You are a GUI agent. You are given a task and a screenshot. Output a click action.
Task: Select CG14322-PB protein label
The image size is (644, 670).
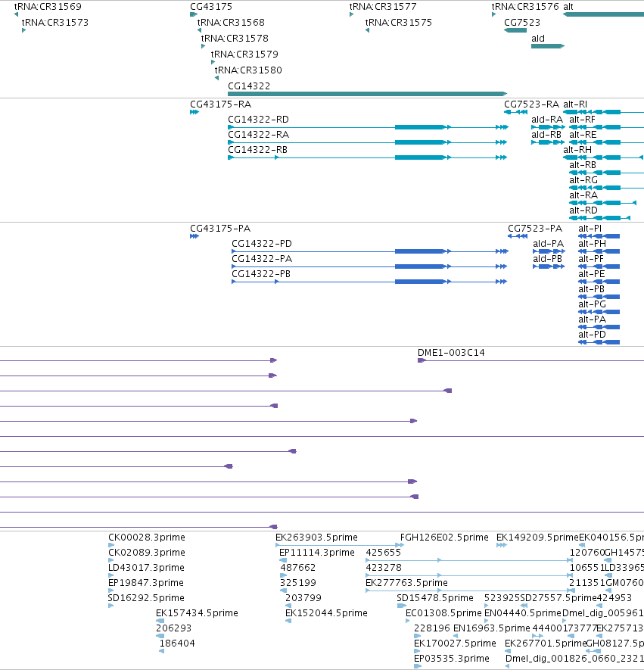tap(261, 274)
